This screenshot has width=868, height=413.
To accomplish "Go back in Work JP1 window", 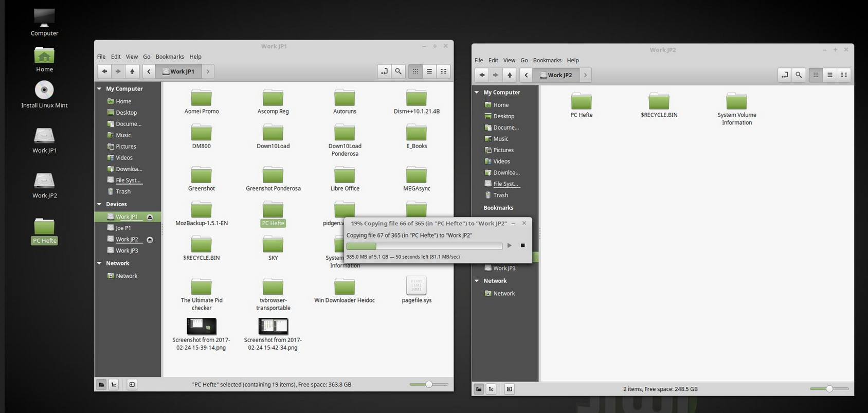I will (104, 71).
